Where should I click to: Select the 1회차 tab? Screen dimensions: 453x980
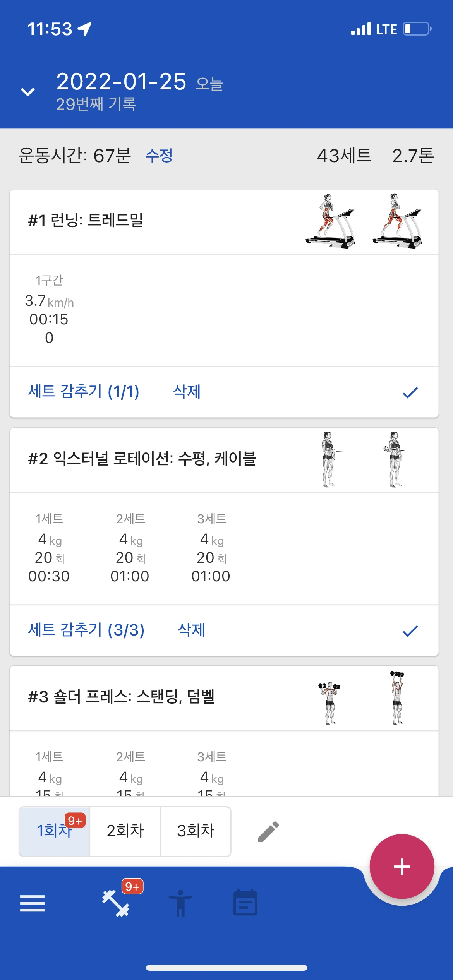[x=54, y=831]
